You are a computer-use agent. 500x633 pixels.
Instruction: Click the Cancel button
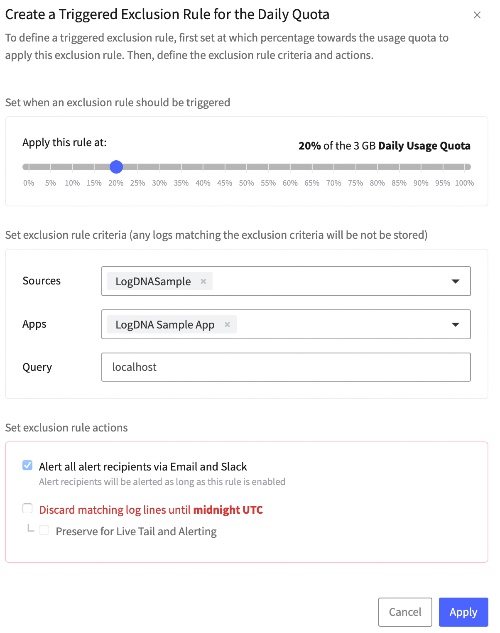pos(405,612)
